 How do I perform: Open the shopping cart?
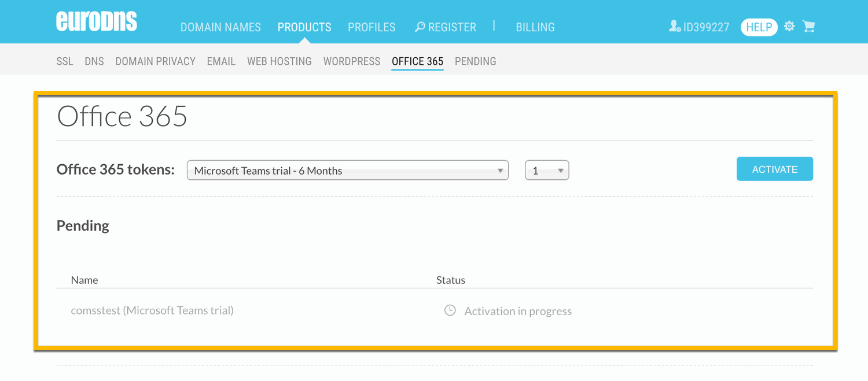(x=809, y=27)
